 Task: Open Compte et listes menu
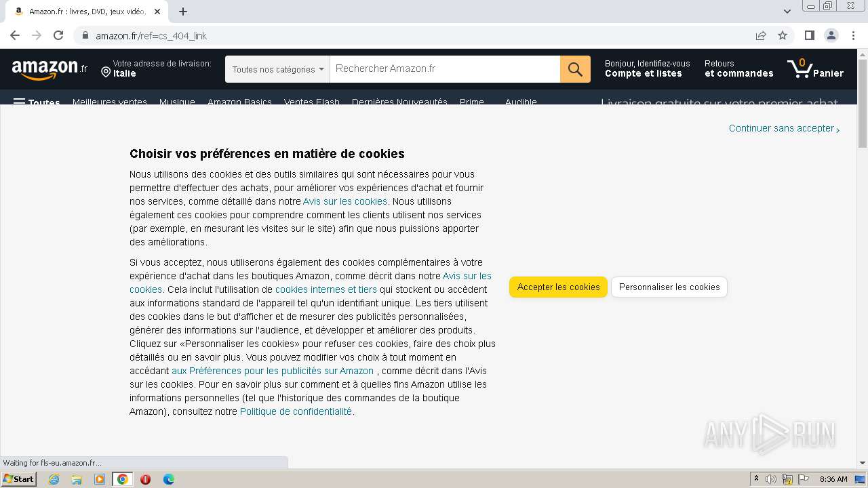647,68
